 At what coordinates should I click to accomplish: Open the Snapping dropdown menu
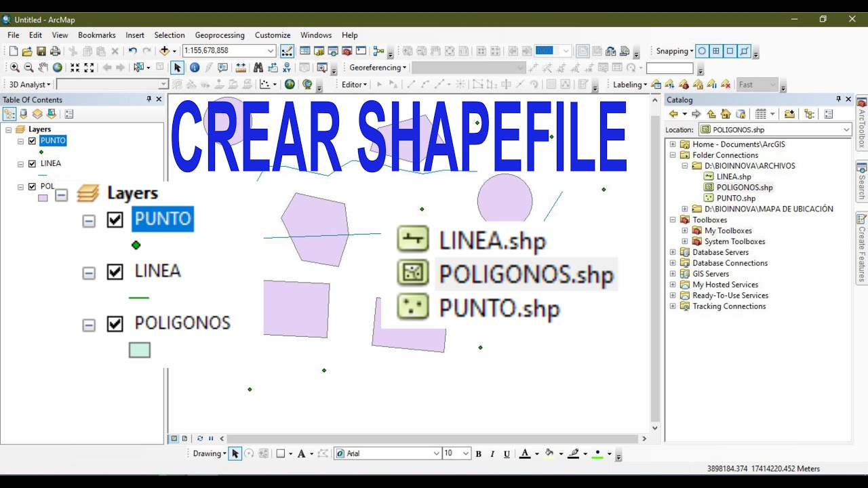[x=675, y=51]
